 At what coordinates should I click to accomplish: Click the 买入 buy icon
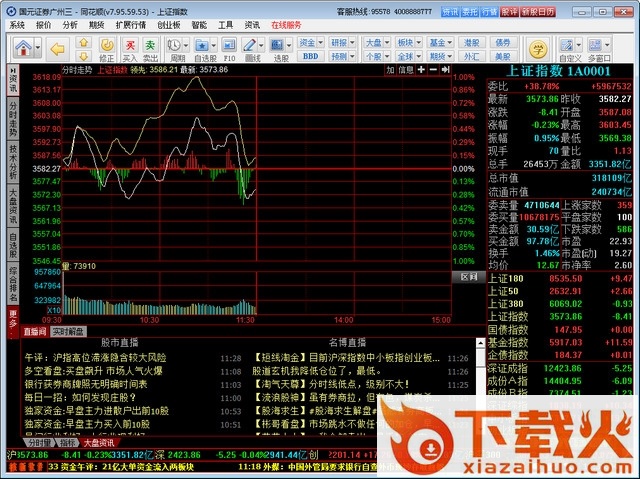[130, 49]
